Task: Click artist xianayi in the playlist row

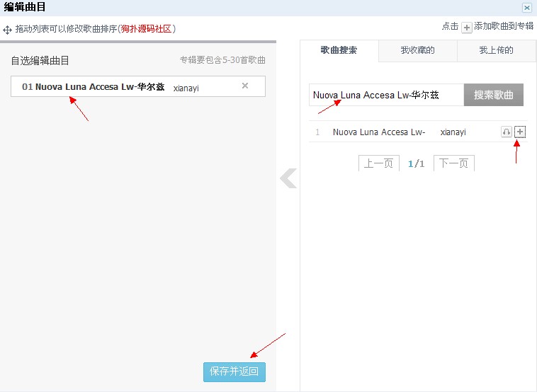Action: 186,88
